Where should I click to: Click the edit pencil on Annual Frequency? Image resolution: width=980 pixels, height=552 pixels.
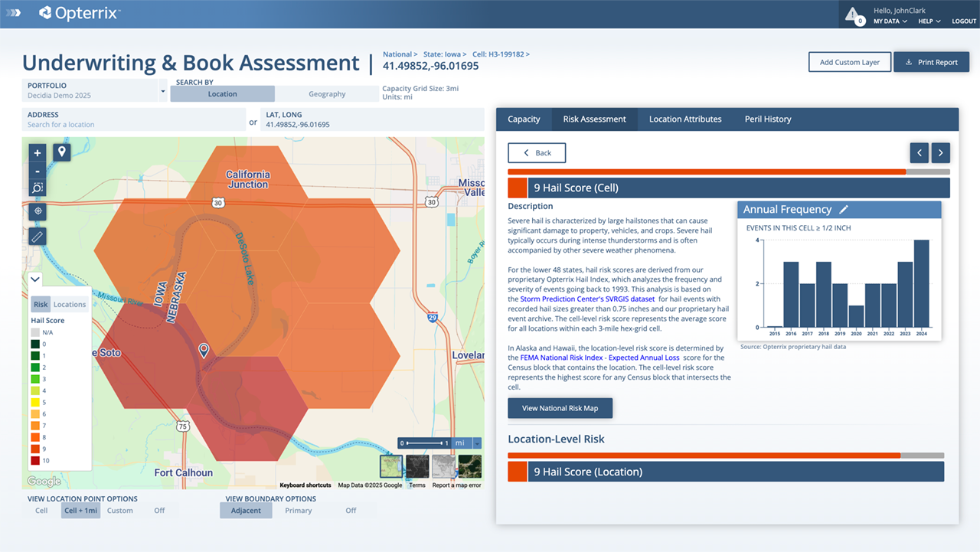[x=843, y=209]
